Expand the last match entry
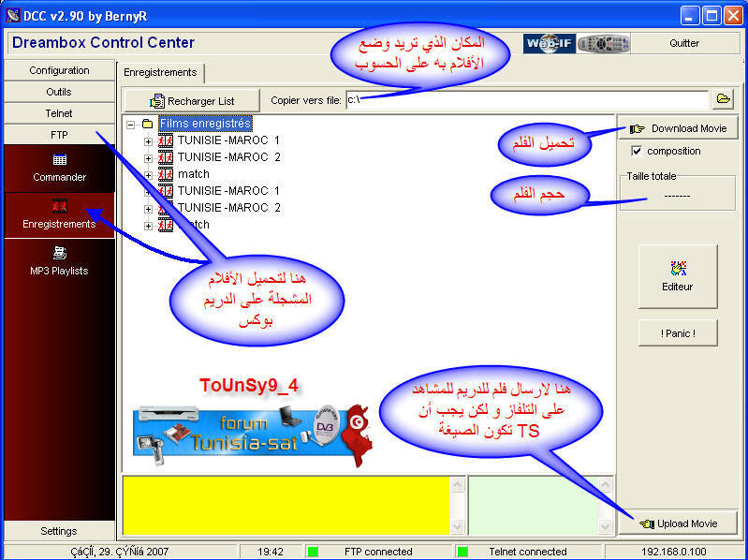The image size is (748, 560). click(148, 226)
